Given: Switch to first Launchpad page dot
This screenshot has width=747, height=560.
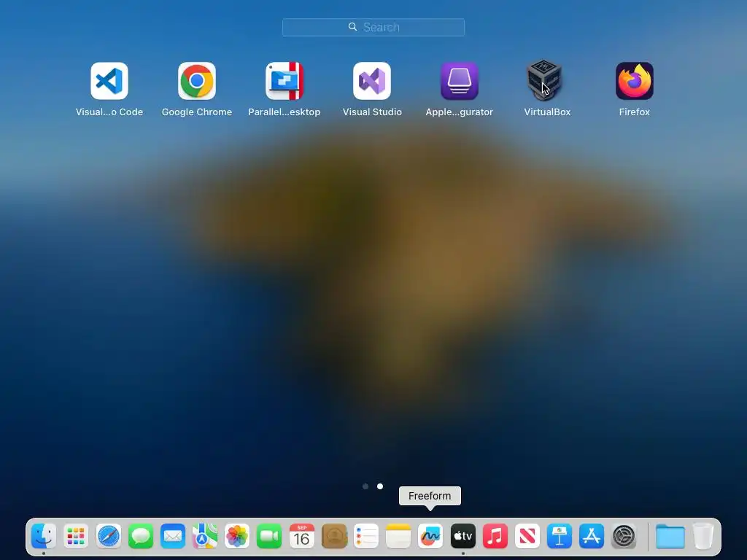Looking at the screenshot, I should tap(365, 486).
